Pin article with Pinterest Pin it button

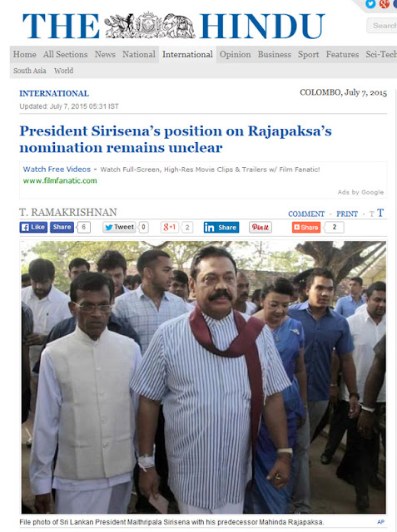point(261,227)
